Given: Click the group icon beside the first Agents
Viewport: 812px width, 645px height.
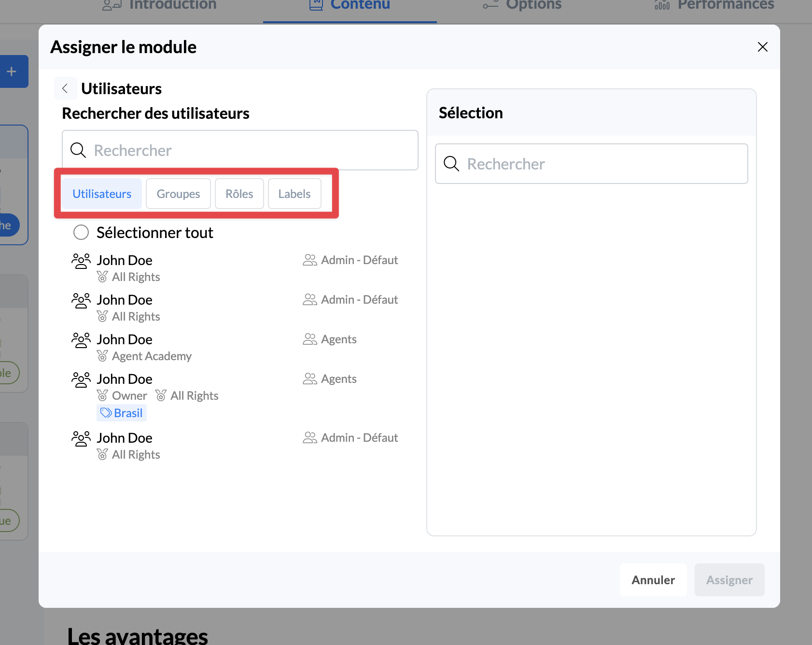Looking at the screenshot, I should pos(309,339).
